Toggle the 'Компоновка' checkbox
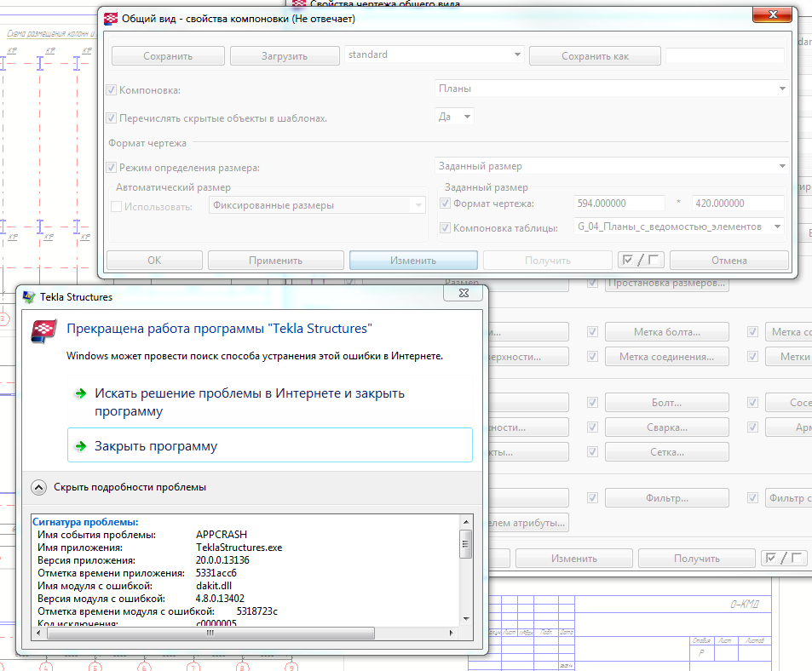Viewport: 812px width, 671px height. tap(111, 89)
